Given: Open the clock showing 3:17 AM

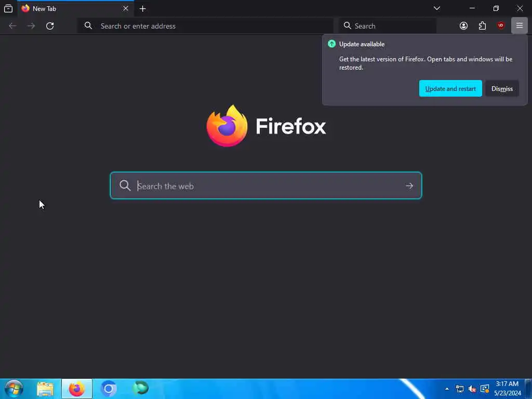Looking at the screenshot, I should (508, 389).
